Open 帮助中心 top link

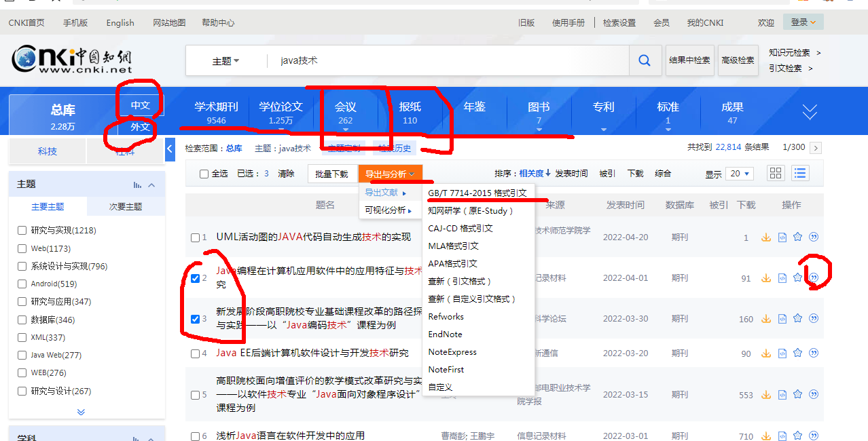click(218, 22)
